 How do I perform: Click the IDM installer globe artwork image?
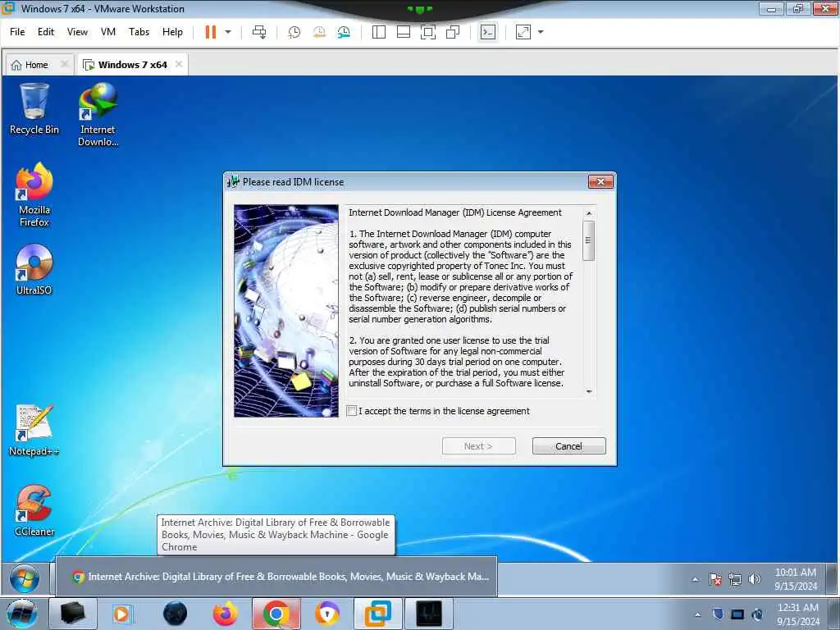[x=286, y=311]
